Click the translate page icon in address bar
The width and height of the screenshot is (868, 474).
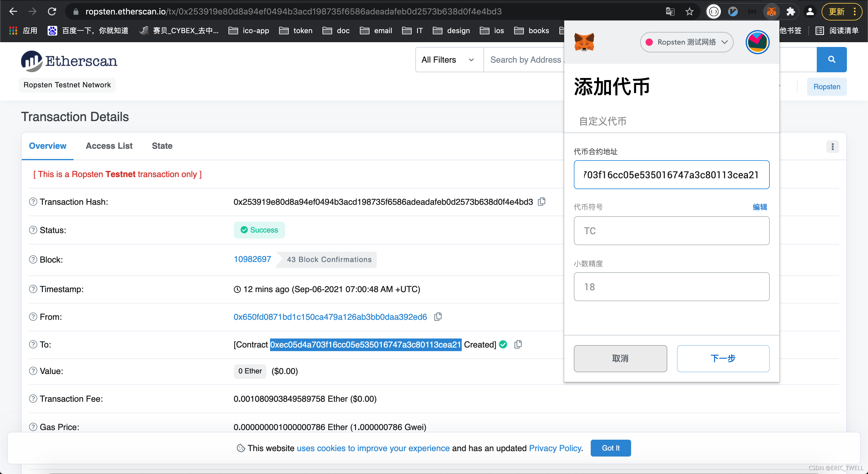tap(670, 11)
